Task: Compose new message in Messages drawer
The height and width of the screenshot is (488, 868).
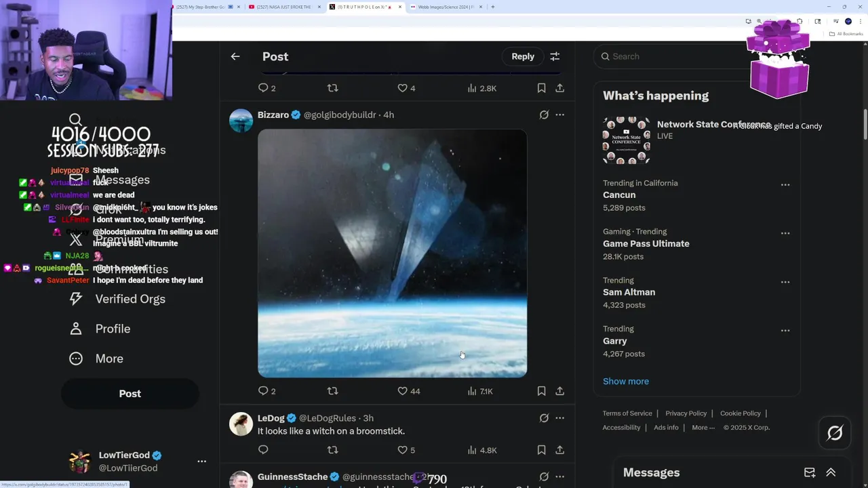Action: pyautogui.click(x=810, y=472)
